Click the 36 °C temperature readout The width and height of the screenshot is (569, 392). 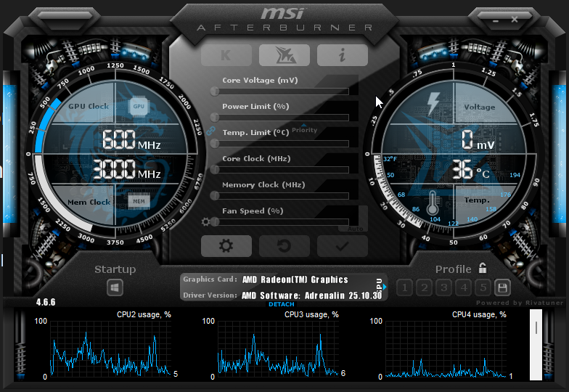[x=470, y=170]
